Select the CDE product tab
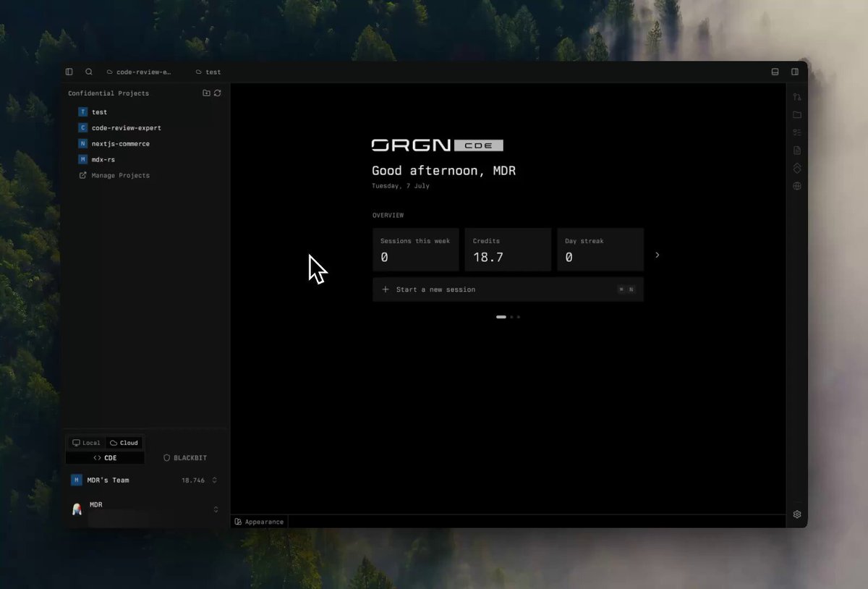 pos(105,458)
